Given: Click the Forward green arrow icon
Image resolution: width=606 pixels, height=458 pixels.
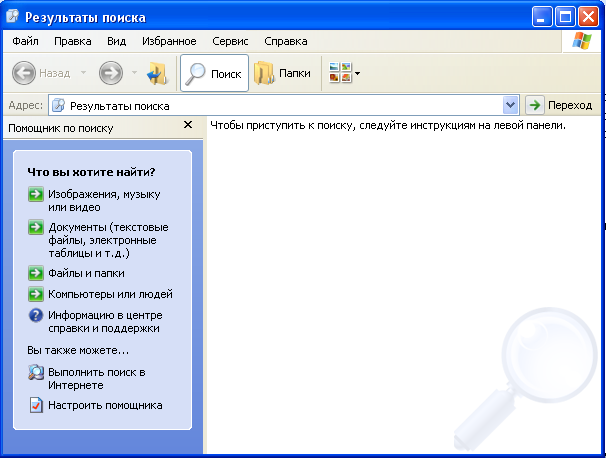Looking at the screenshot, I should pyautogui.click(x=111, y=73).
